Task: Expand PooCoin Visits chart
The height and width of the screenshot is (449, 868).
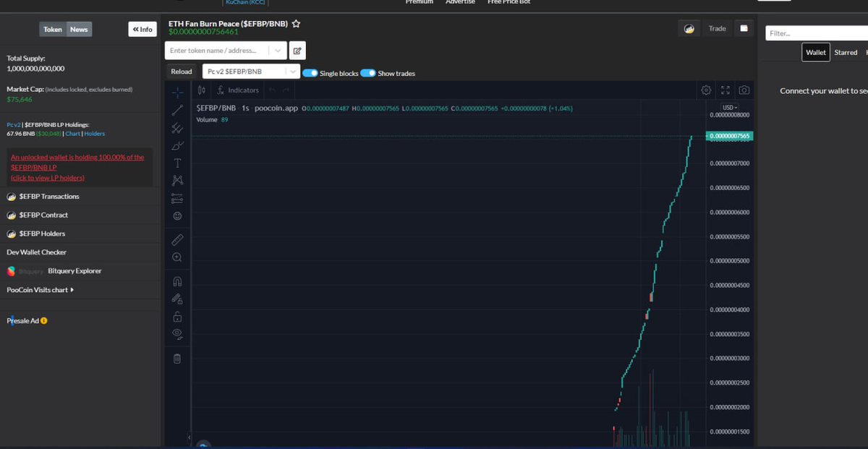Action: 41,290
